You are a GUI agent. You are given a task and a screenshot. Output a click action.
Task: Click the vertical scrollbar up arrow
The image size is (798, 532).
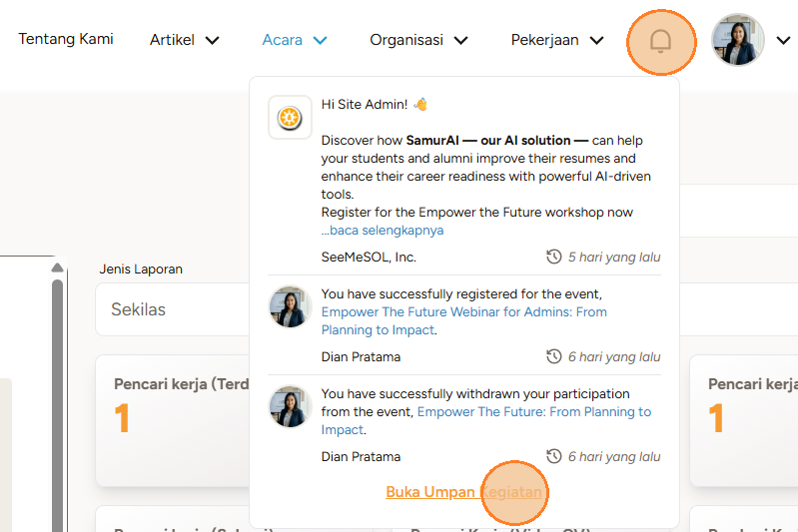[x=57, y=267]
